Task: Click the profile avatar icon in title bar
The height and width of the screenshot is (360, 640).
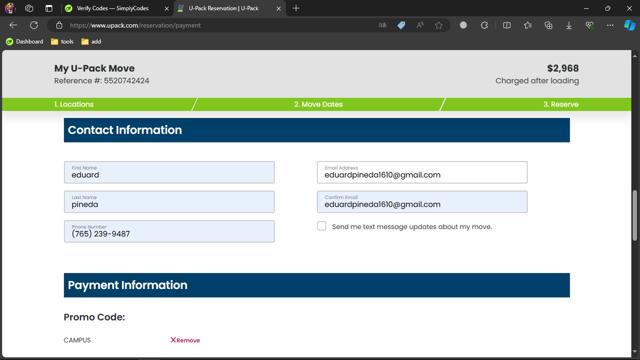Action: pos(10,8)
